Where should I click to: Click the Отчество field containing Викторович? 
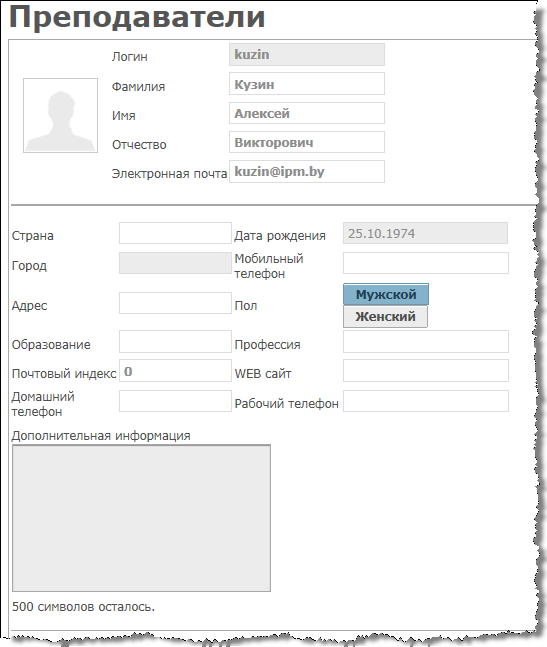[x=307, y=142]
